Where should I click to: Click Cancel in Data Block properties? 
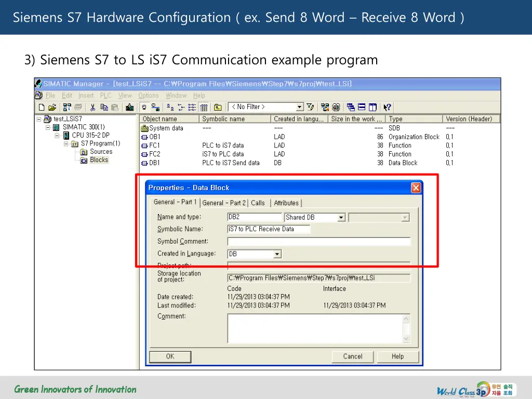tap(353, 356)
